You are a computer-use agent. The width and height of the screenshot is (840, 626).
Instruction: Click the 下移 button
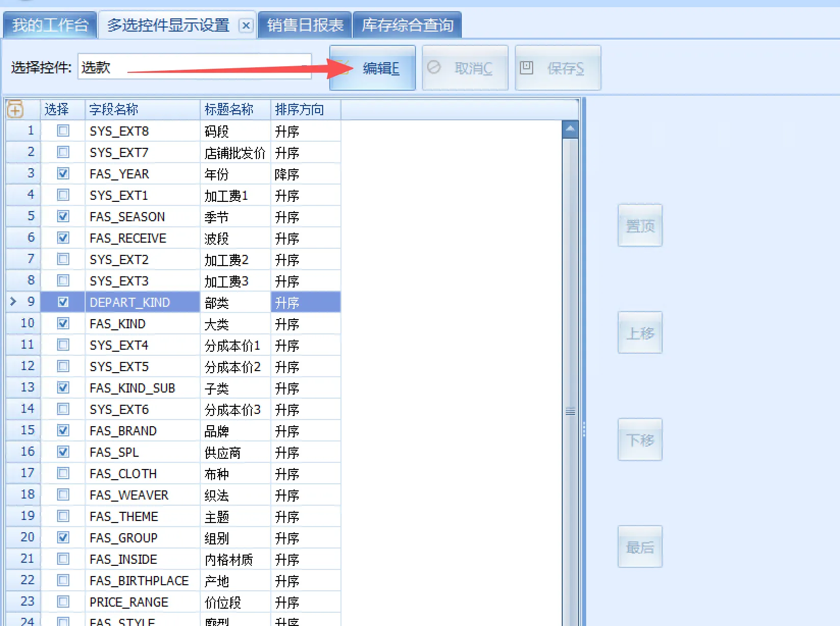tap(640, 439)
